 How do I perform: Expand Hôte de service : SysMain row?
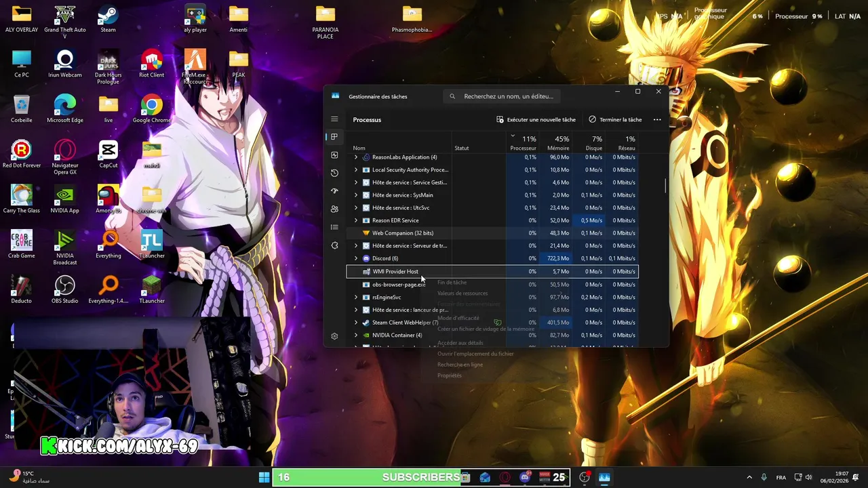[356, 195]
